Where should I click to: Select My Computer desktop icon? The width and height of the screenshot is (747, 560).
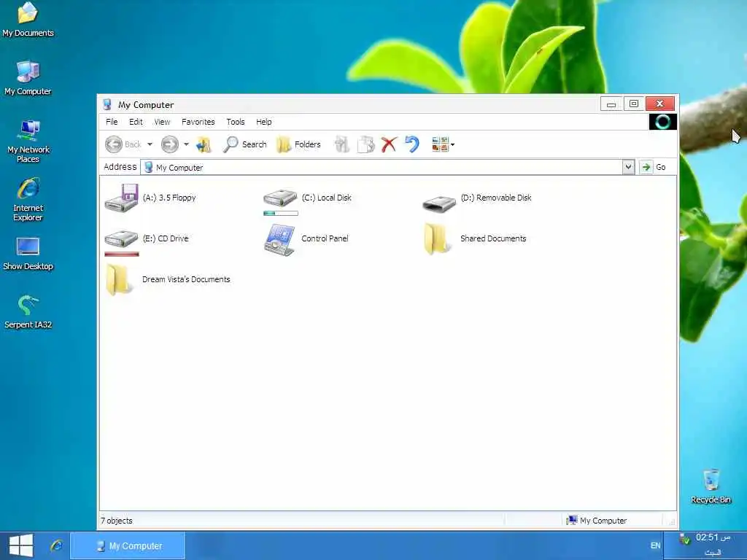tap(28, 78)
